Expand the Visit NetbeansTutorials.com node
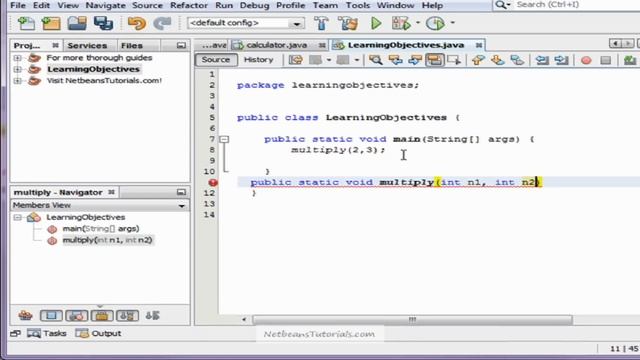Viewport: 640px width, 360px height. tap(18, 81)
